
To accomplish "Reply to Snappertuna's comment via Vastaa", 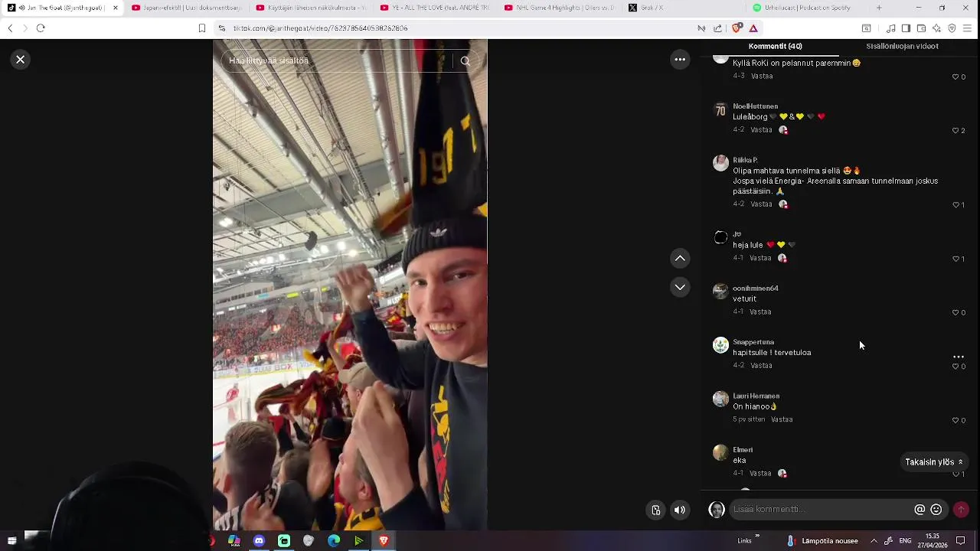I will tap(761, 366).
